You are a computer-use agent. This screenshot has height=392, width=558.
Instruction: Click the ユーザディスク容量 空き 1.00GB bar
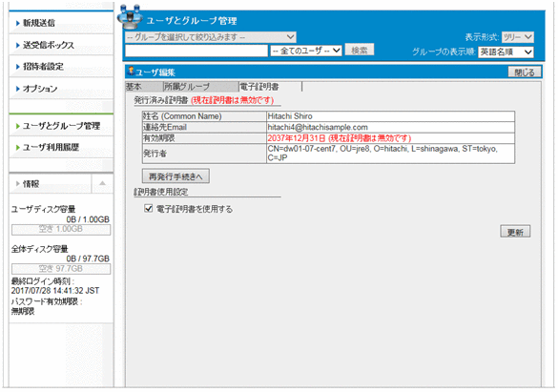point(61,230)
